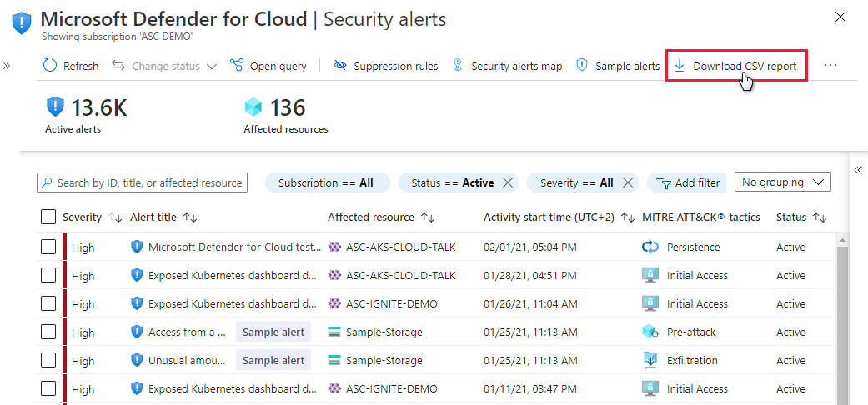Open the No grouping dropdown
Viewport: 868px width, 405px height.
pos(783,182)
